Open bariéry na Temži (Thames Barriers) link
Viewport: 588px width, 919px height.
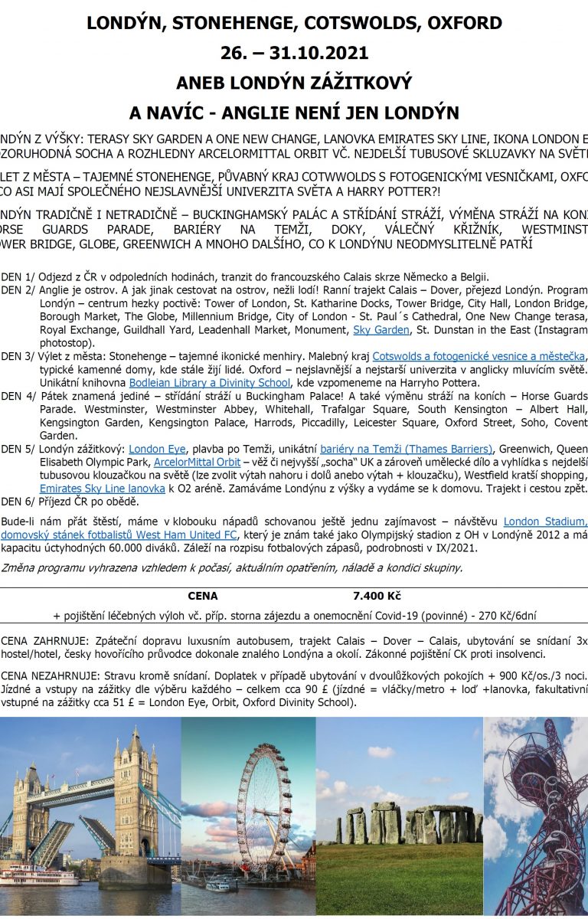click(406, 449)
